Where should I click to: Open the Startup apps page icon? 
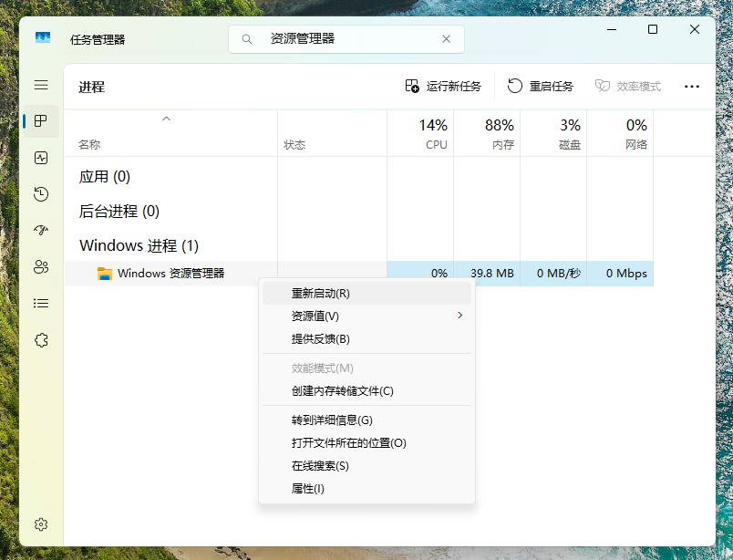[40, 230]
